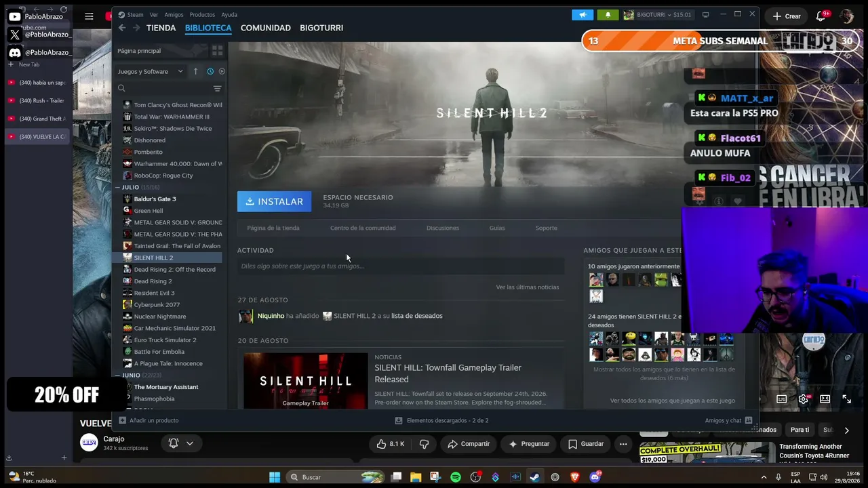Click the Añadir un producto plus icon
Image resolution: width=868 pixels, height=488 pixels.
tap(122, 420)
